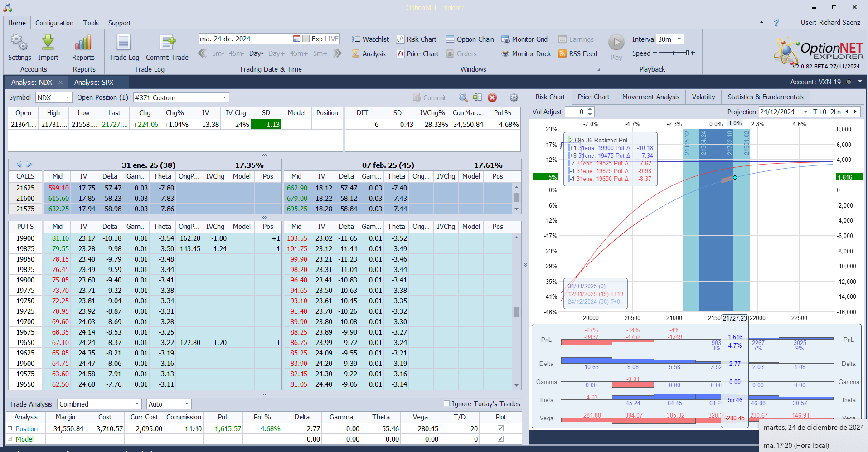Click the magnifier search icon near Commit
The height and width of the screenshot is (452, 868).
coord(463,97)
